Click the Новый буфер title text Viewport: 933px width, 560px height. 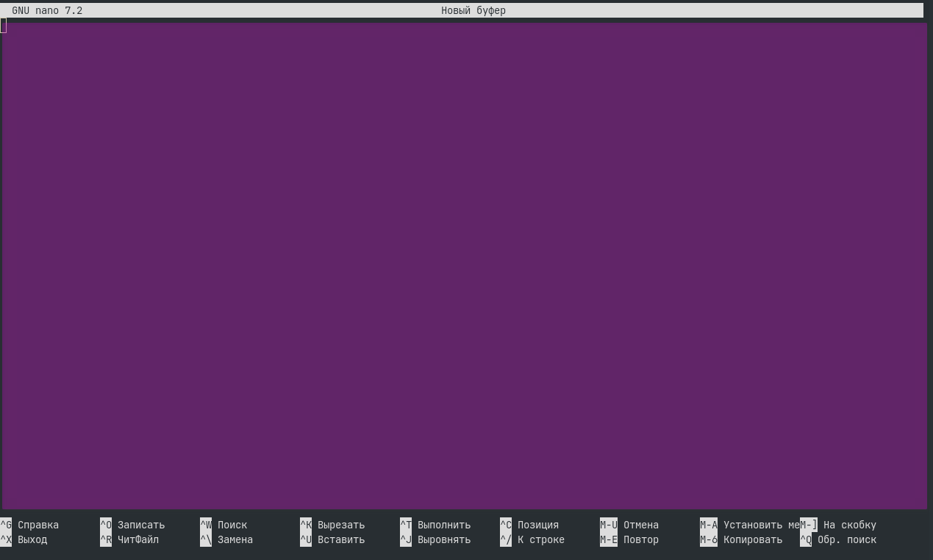pos(473,10)
